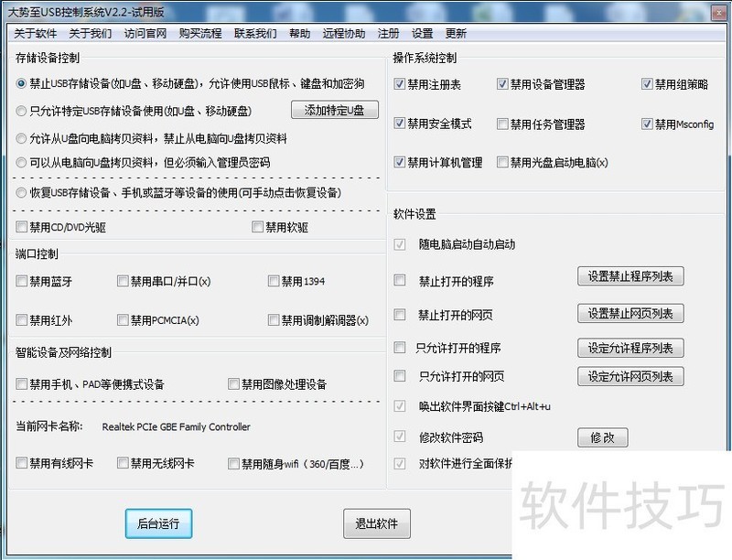Viewport: 732px width, 560px height.
Task: Toggle the 禁用蓝牙 checkbox
Action: 22,282
